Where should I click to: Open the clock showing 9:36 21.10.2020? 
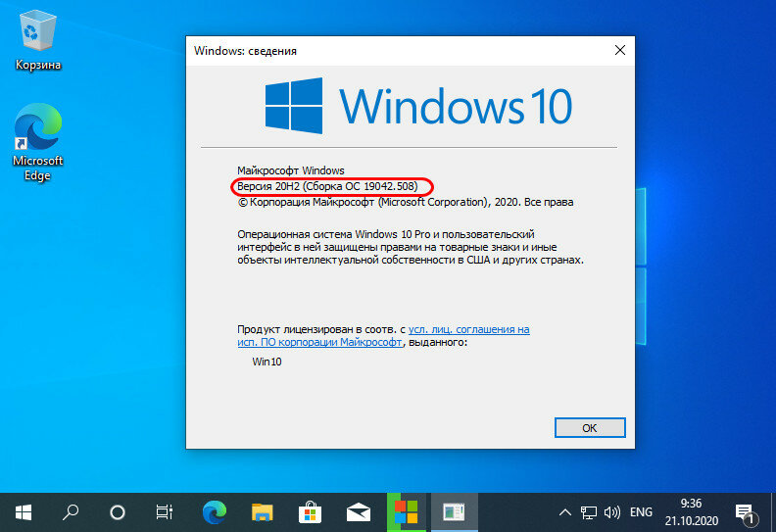click(692, 512)
